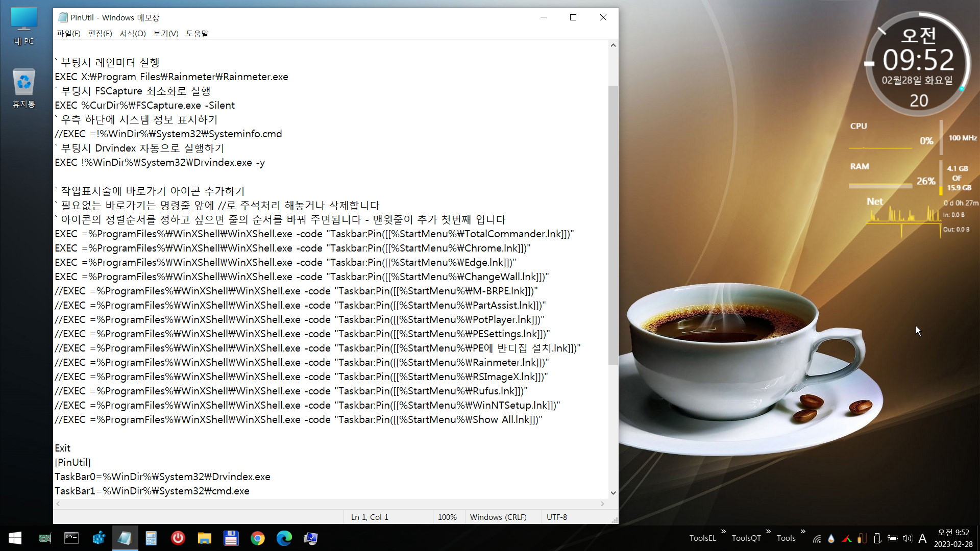Click the RAM 26% meter on desktop

click(x=892, y=178)
